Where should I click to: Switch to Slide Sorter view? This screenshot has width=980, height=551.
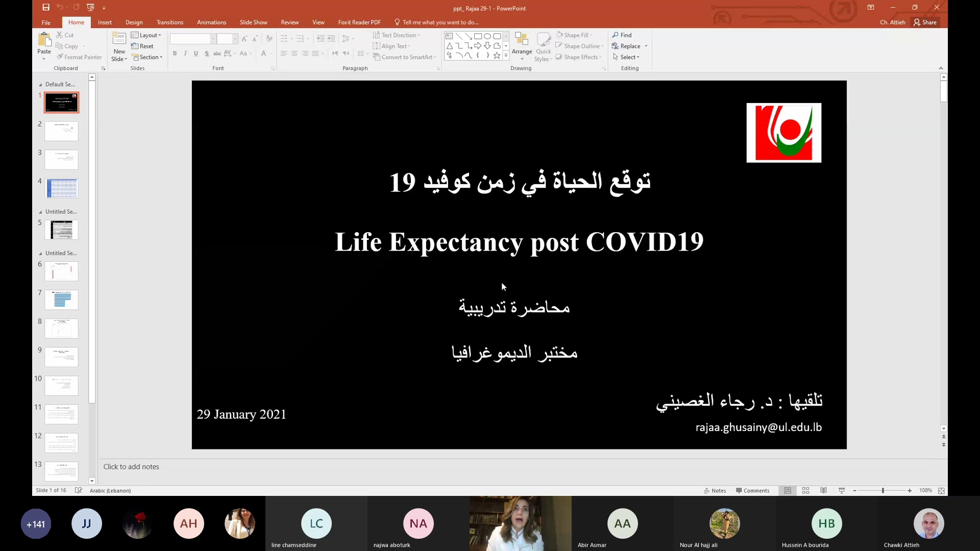coord(806,490)
